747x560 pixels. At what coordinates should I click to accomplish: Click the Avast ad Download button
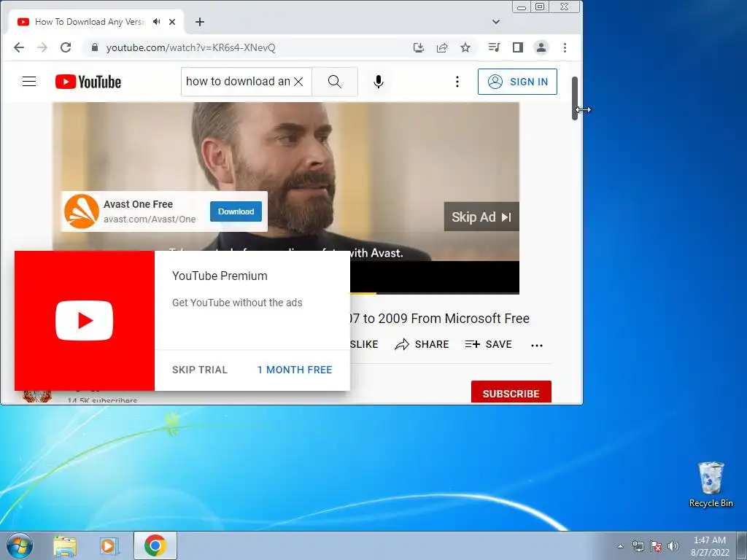[x=236, y=211]
